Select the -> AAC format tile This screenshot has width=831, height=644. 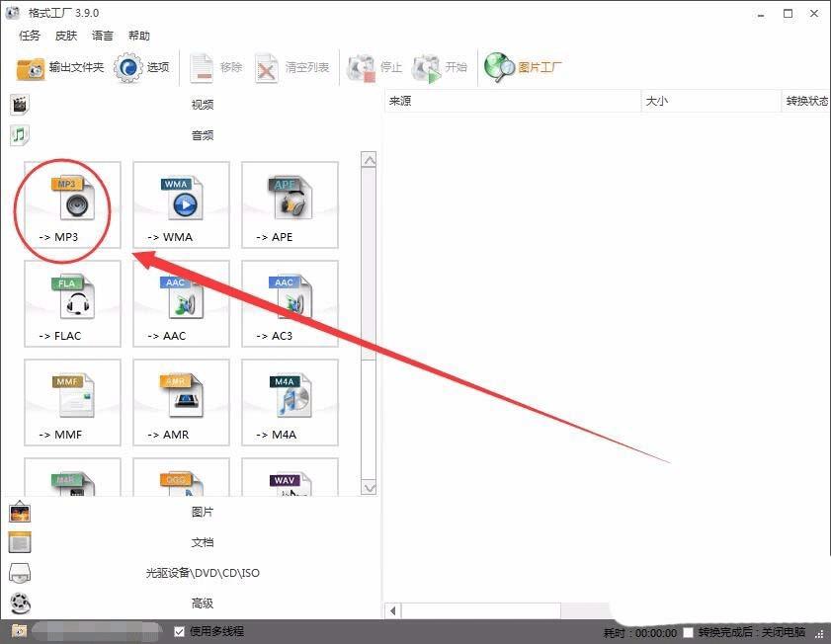point(181,304)
